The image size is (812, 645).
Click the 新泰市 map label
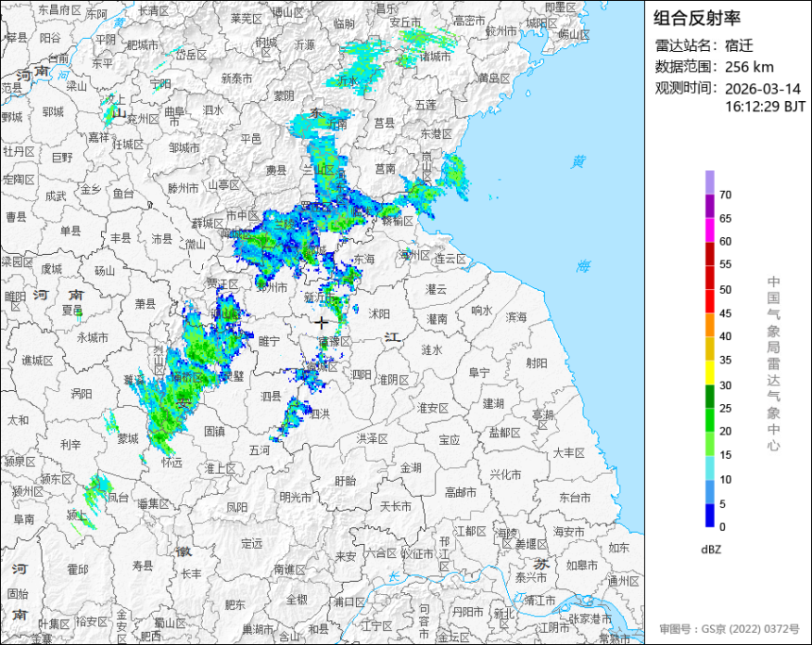point(237,78)
